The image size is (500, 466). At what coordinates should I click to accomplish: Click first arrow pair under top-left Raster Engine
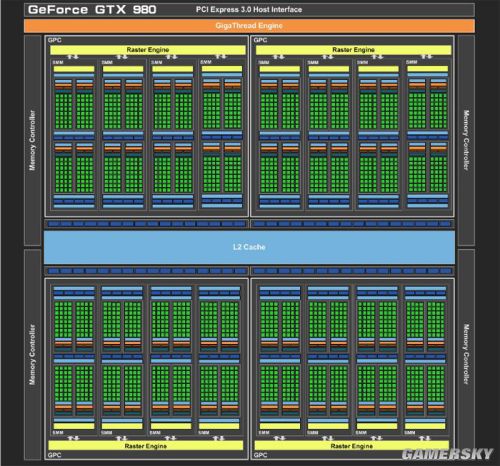[x=73, y=57]
